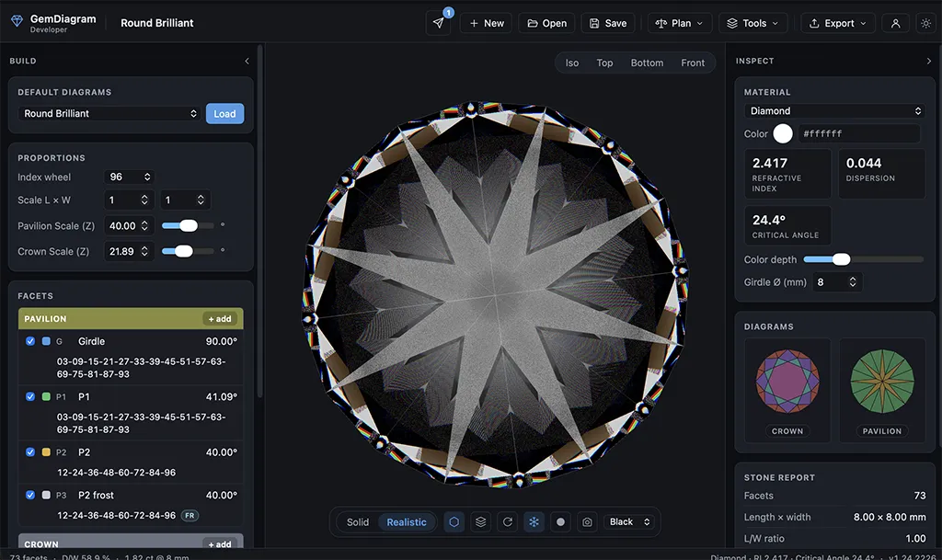Click the New button

486,23
